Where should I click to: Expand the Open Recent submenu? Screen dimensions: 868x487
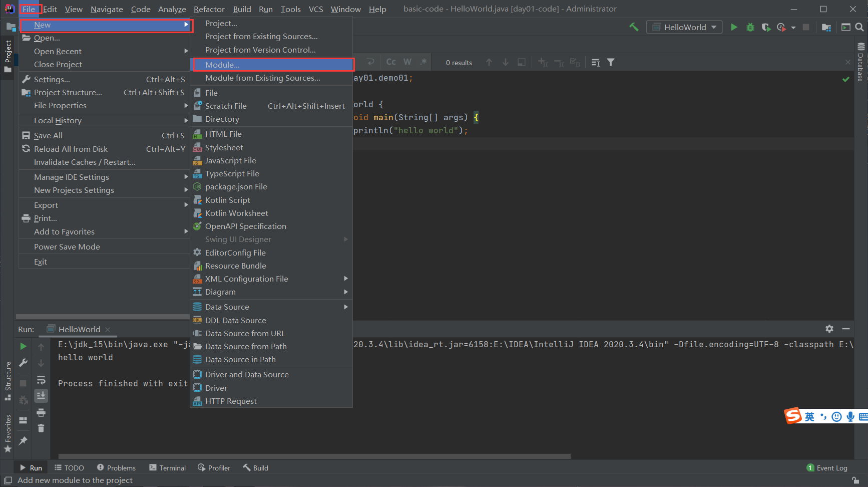[104, 51]
